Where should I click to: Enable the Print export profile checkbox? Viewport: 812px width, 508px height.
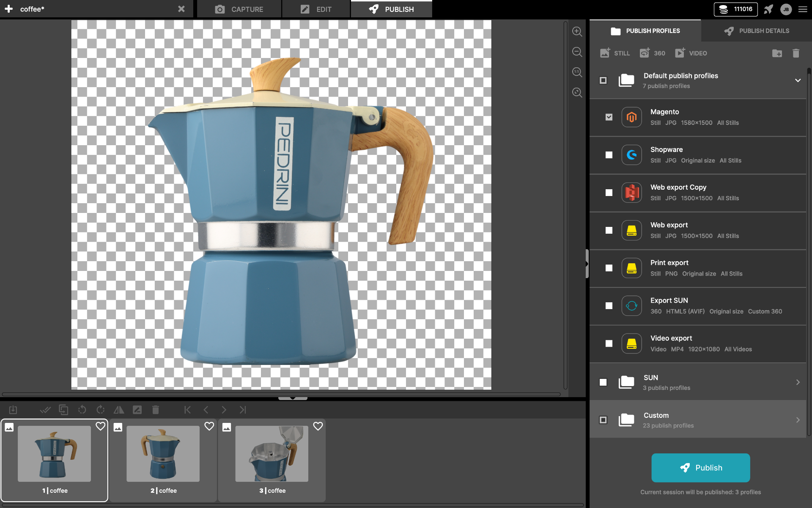tap(609, 268)
